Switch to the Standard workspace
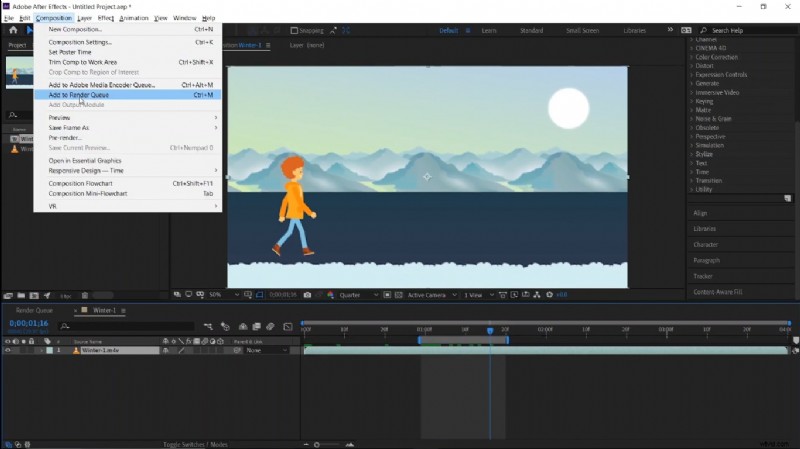Screen dimensions: 800x449 (x=531, y=31)
